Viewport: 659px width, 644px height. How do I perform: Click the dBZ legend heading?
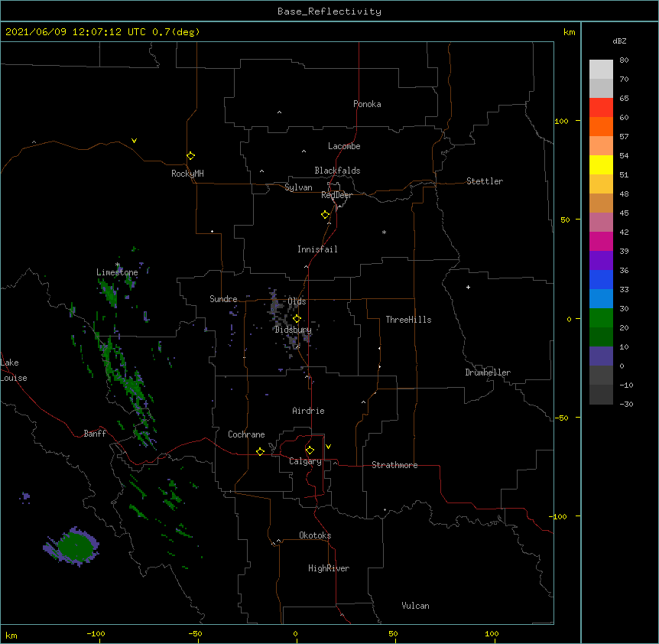click(x=619, y=41)
